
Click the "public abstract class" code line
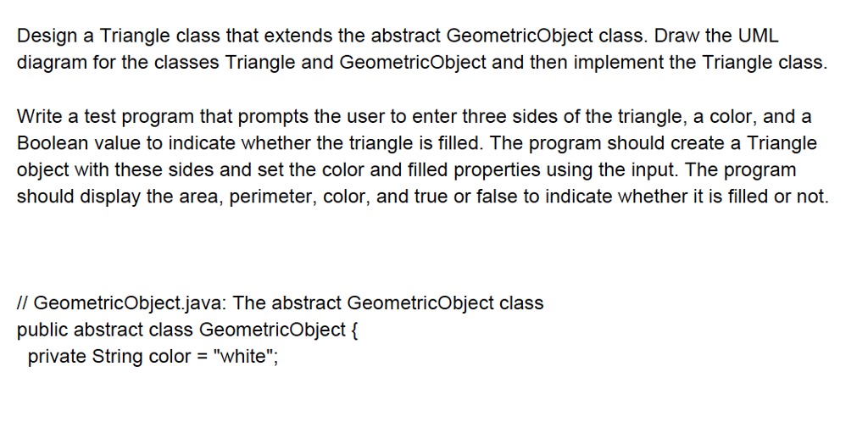coord(105,330)
